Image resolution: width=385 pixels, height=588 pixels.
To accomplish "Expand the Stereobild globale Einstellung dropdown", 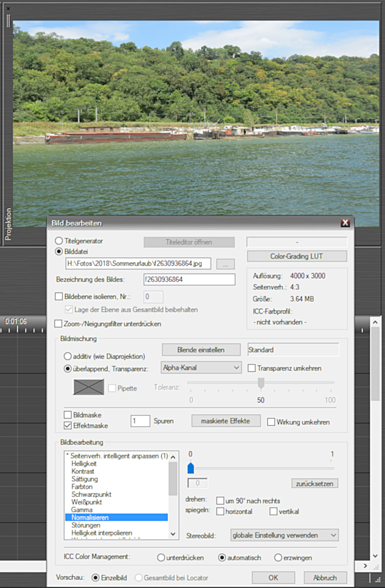I will coord(284,535).
